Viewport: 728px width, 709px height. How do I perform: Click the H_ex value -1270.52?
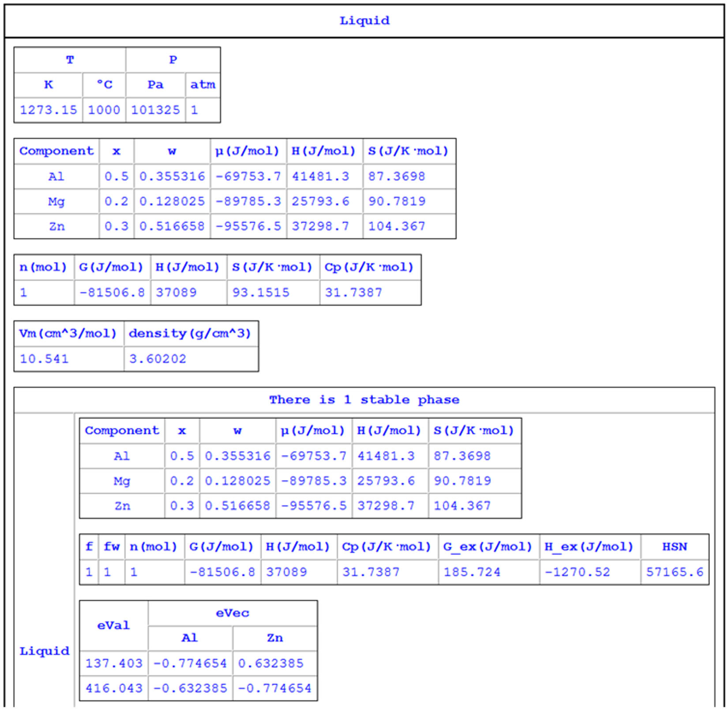(x=577, y=572)
